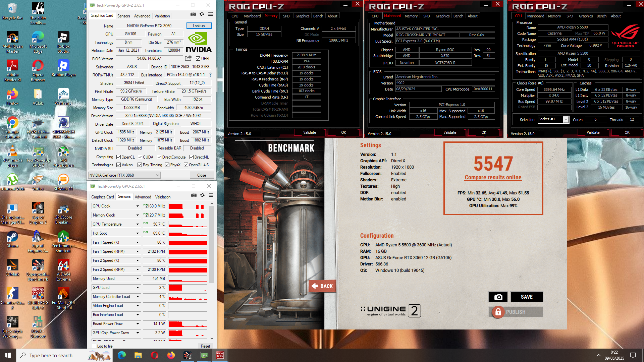Click the SAVE button in Unigine benchmark
The height and width of the screenshot is (362, 644).
click(x=527, y=297)
